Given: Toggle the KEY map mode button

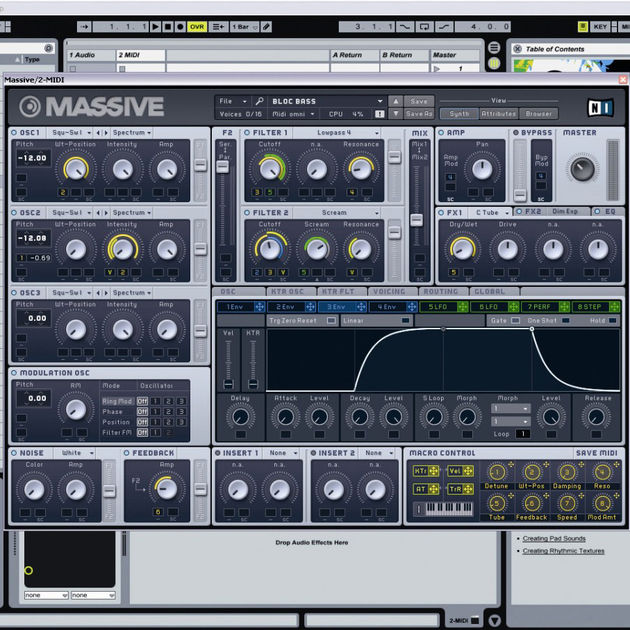Looking at the screenshot, I should pos(600,27).
